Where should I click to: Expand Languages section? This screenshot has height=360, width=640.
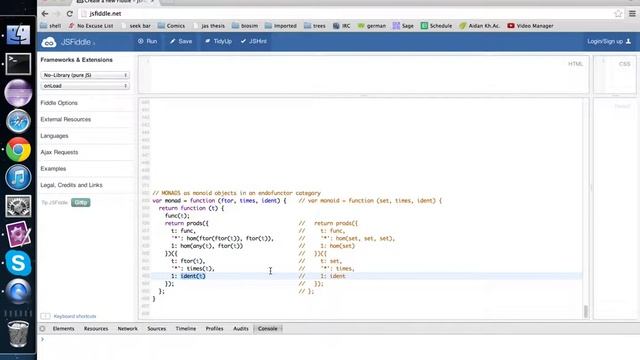54,136
